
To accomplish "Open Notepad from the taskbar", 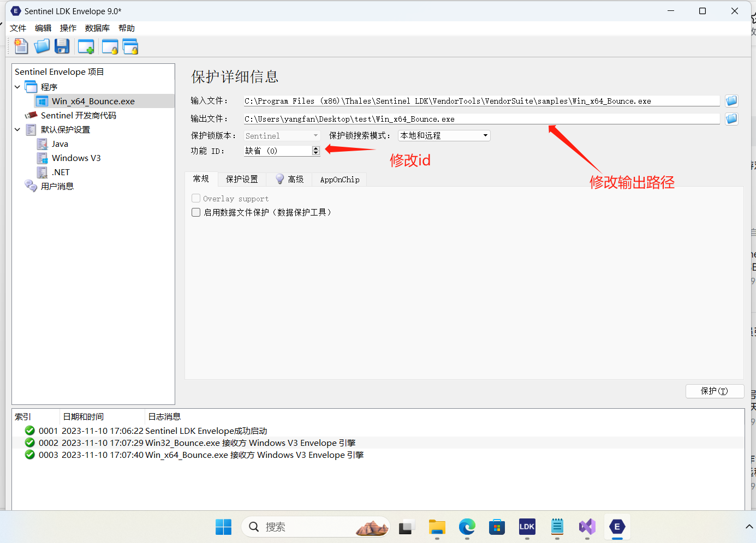I will (x=557, y=527).
